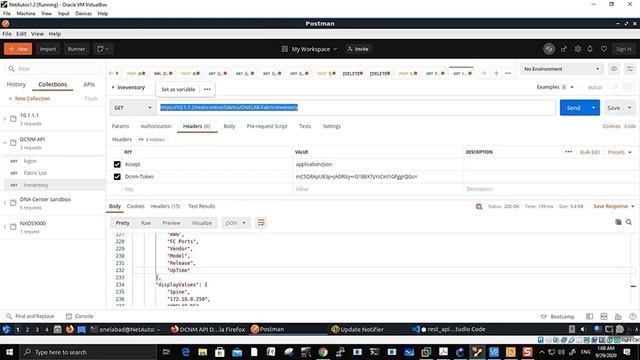Click the network error icon beside Status
The image size is (640, 360).
(479, 207)
